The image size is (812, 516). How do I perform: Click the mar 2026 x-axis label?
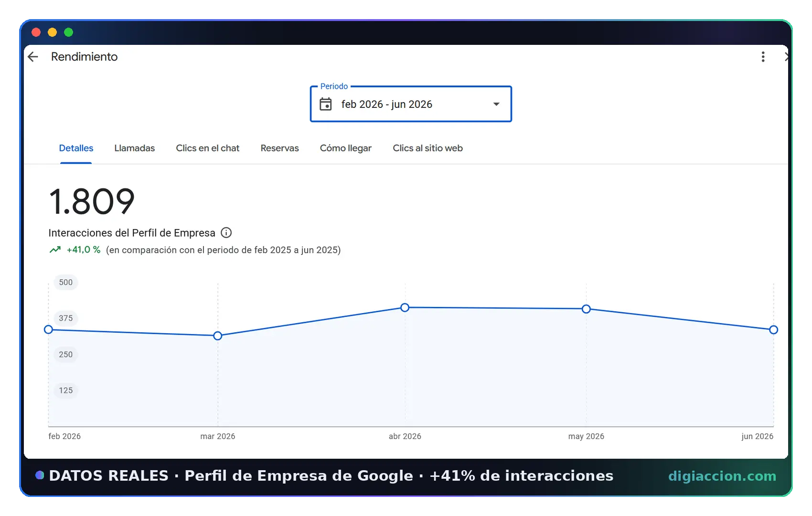click(x=218, y=436)
